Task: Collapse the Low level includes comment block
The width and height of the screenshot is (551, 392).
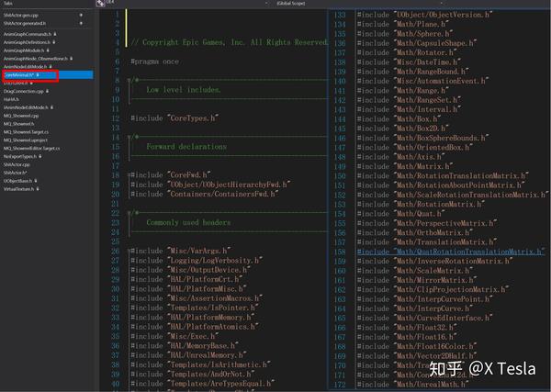Action: coord(129,80)
